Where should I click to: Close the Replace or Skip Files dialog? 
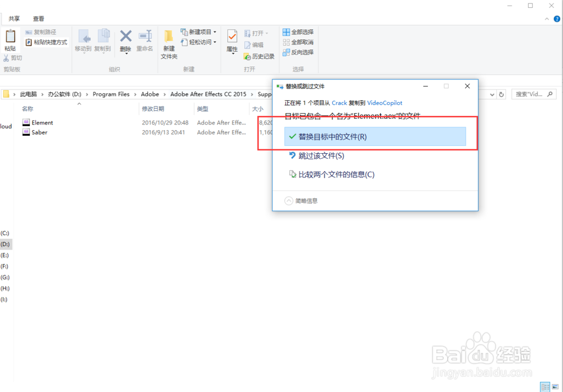click(467, 86)
